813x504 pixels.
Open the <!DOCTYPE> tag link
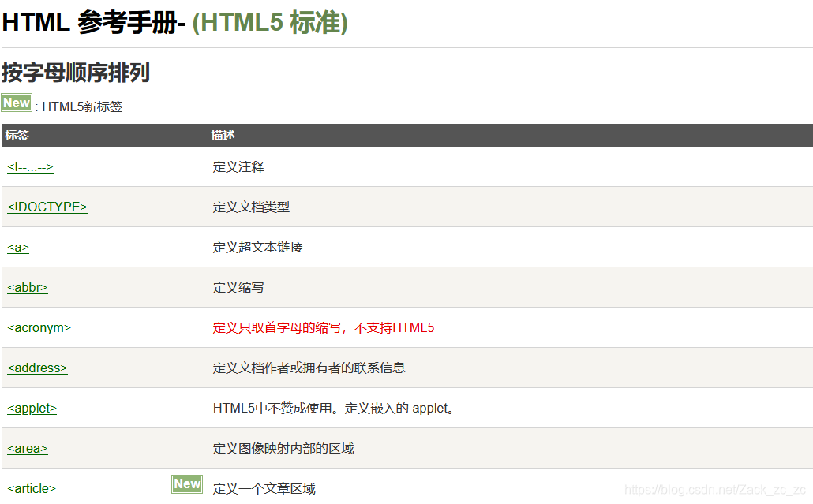47,207
